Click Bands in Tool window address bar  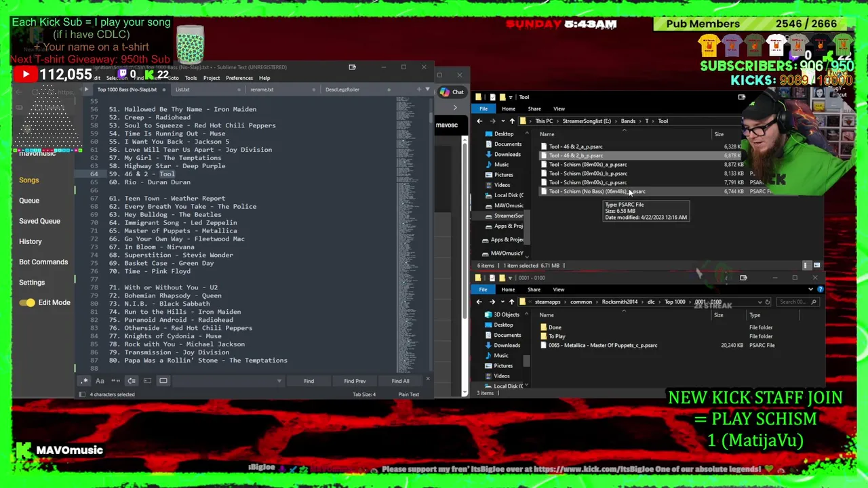[628, 121]
